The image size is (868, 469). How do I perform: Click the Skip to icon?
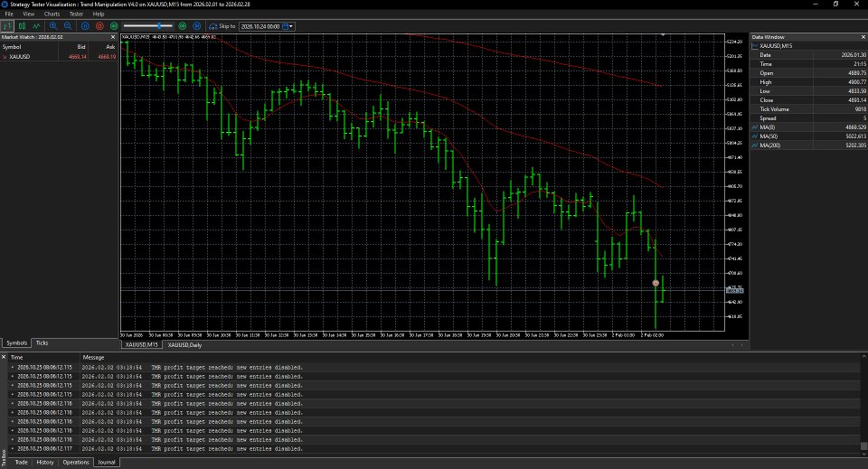click(213, 26)
